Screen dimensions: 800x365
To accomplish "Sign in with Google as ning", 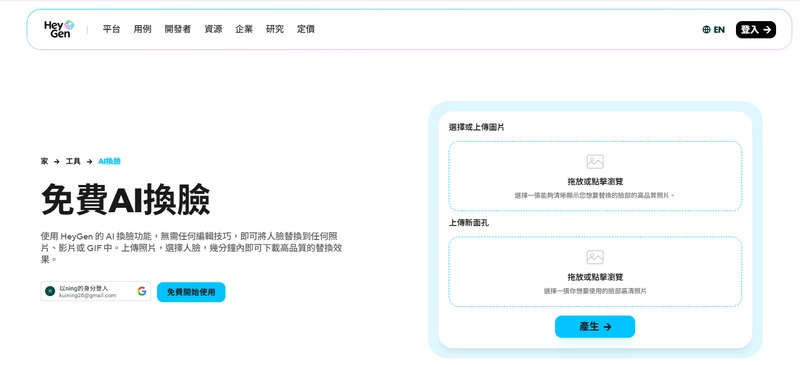I will click(96, 291).
